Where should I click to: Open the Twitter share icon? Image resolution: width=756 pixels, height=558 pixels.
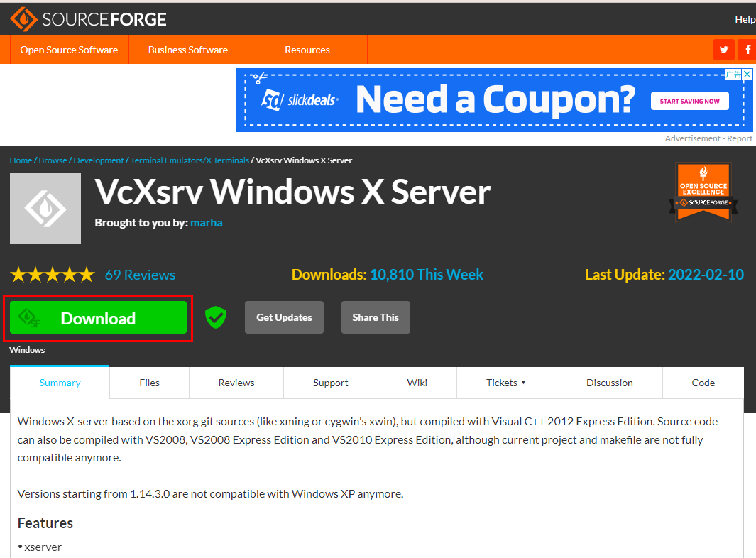[x=723, y=50]
